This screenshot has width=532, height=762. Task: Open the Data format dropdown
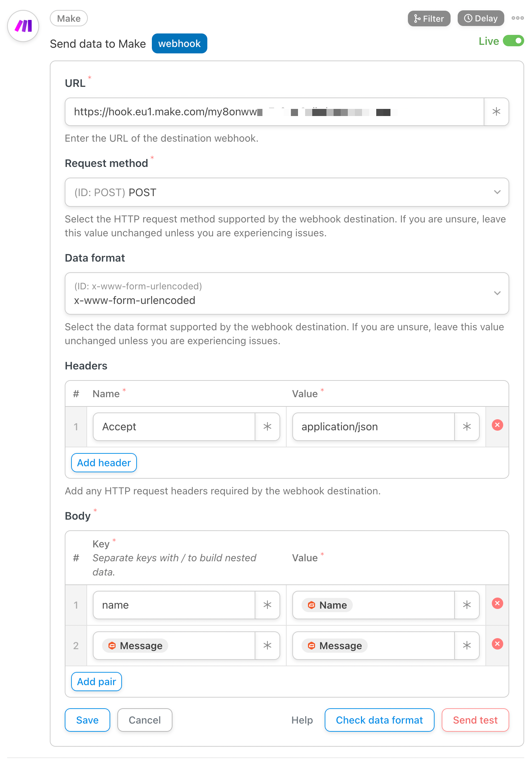[287, 293]
